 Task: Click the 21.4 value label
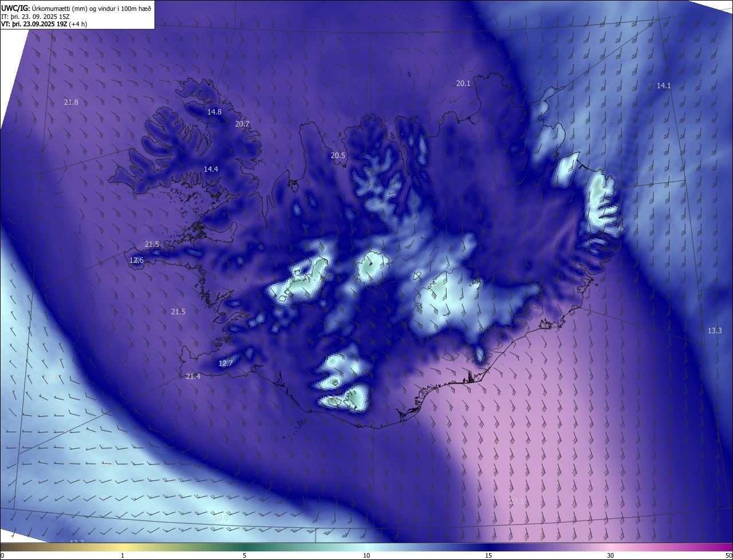[x=193, y=376]
